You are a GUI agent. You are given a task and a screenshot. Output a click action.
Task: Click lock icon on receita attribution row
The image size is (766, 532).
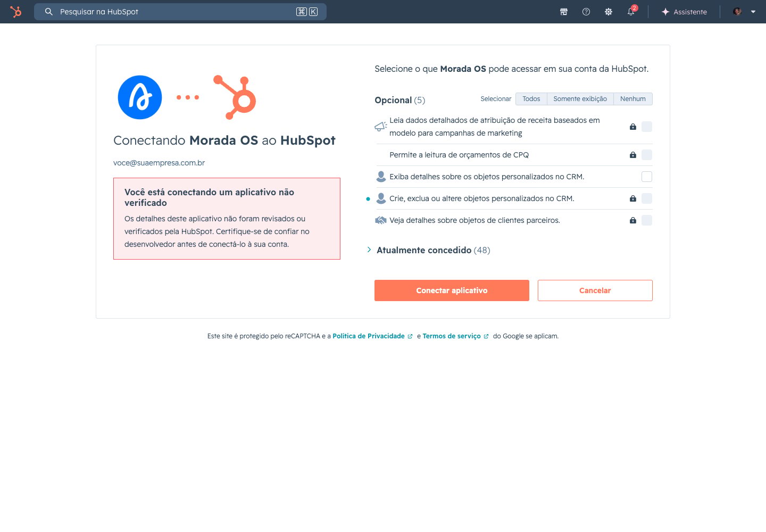633,127
